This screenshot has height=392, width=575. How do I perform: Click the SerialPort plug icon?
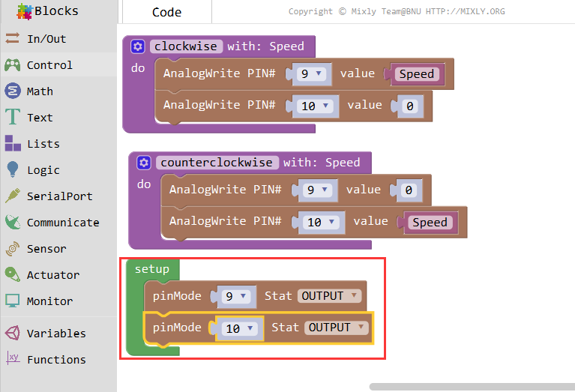pyautogui.click(x=13, y=196)
